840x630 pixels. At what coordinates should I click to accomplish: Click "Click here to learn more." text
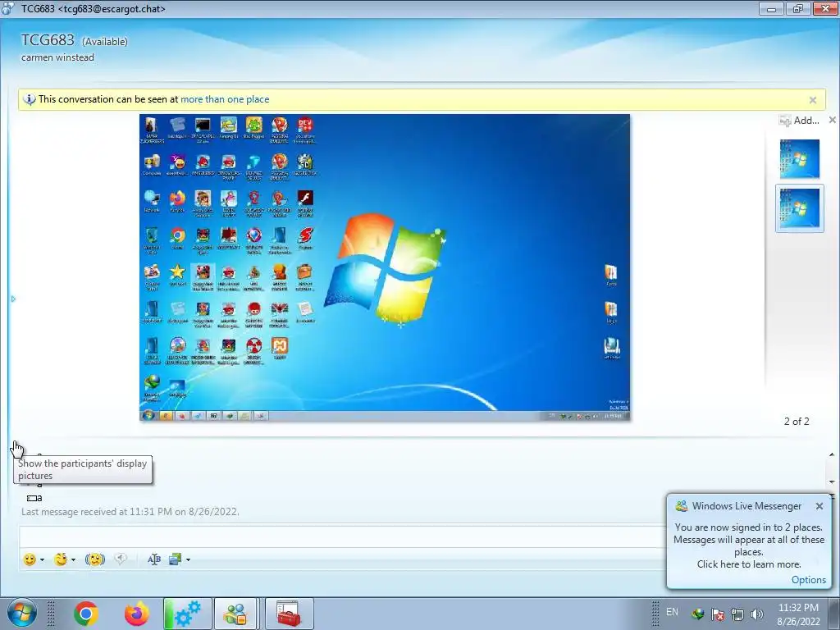(x=749, y=564)
